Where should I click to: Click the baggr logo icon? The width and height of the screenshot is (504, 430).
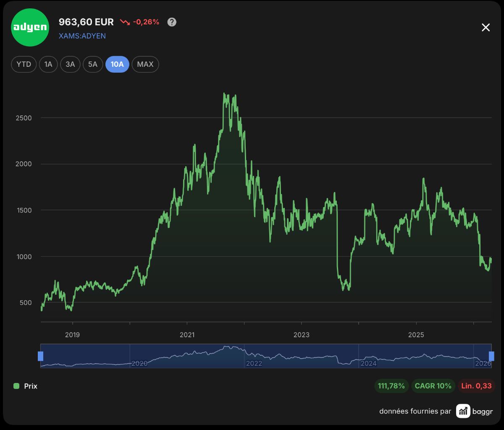463,411
